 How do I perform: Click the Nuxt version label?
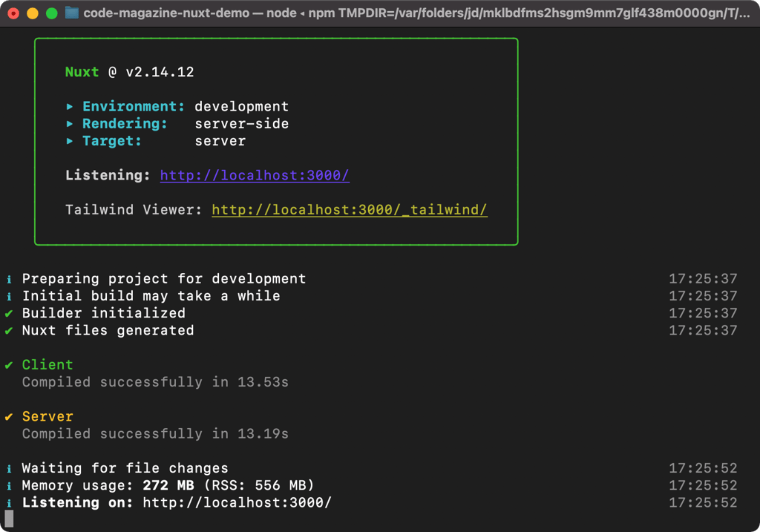click(x=129, y=72)
